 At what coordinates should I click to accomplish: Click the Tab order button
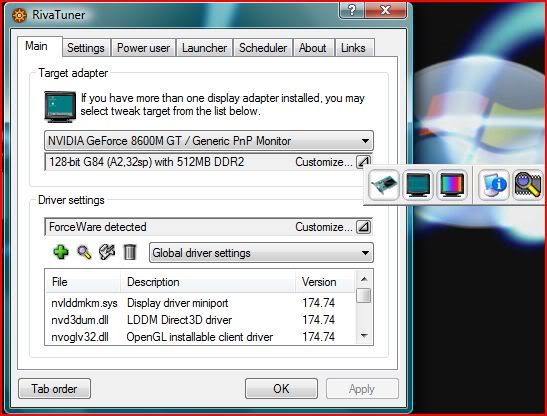[x=54, y=388]
